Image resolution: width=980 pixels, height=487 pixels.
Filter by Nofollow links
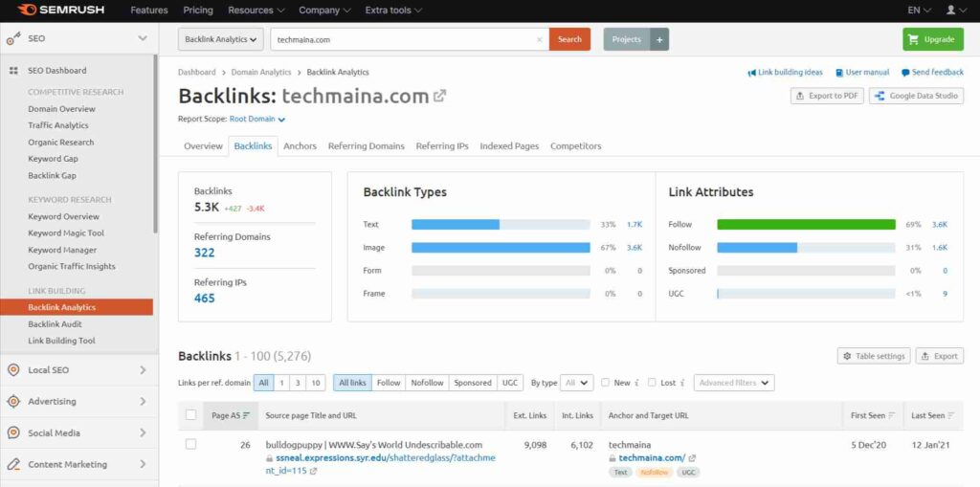click(427, 383)
